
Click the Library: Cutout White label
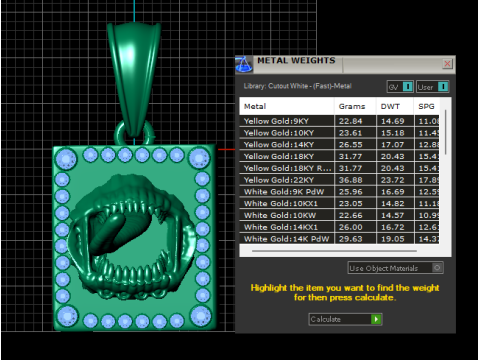297,86
